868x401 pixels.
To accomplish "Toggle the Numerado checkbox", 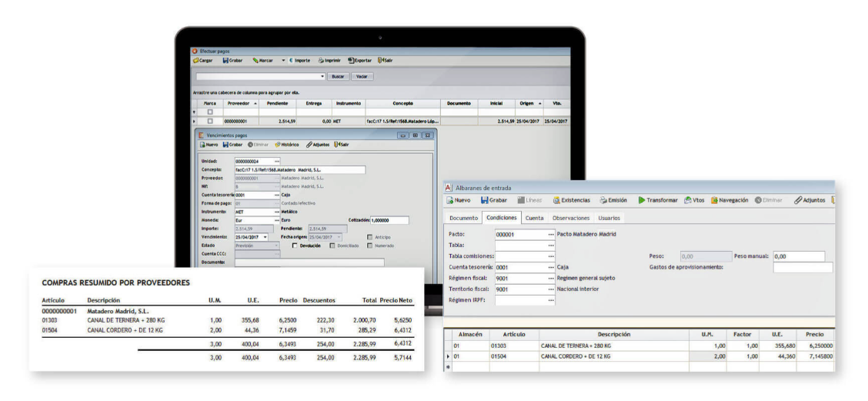I will click(370, 246).
